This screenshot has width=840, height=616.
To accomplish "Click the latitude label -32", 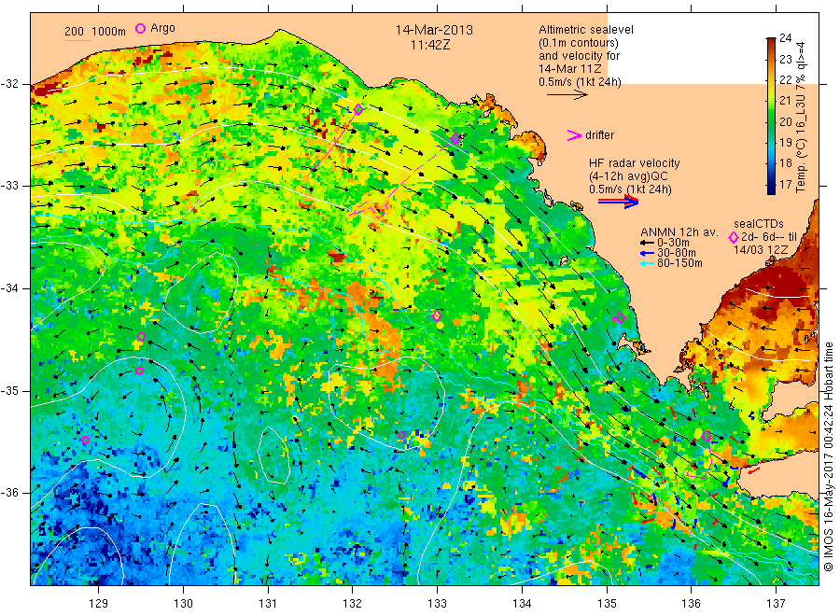I will pos(9,84).
